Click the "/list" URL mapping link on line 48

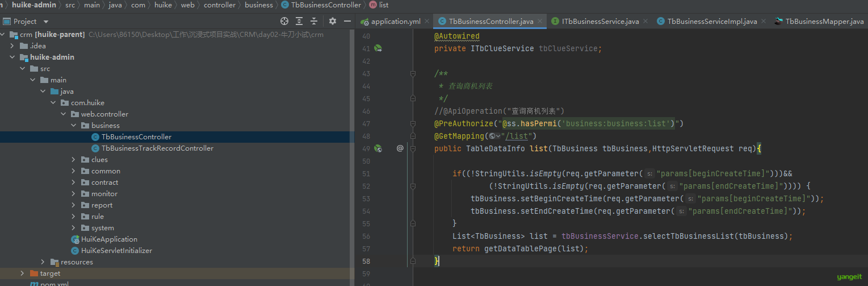point(517,136)
